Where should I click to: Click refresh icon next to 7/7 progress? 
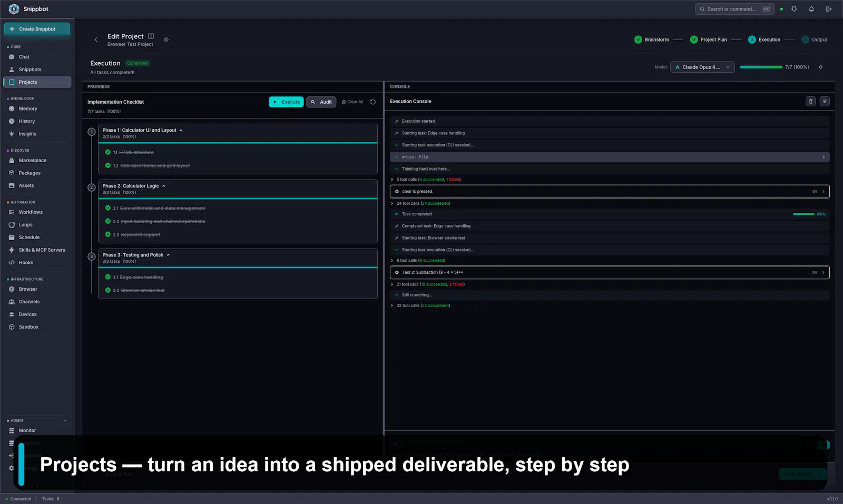point(820,67)
